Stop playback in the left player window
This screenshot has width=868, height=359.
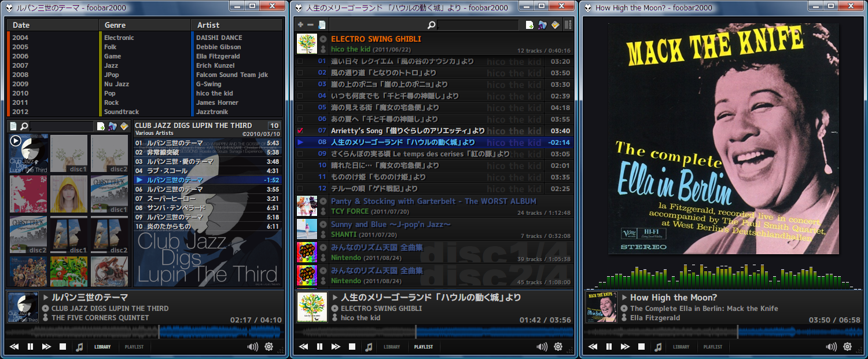tap(62, 347)
